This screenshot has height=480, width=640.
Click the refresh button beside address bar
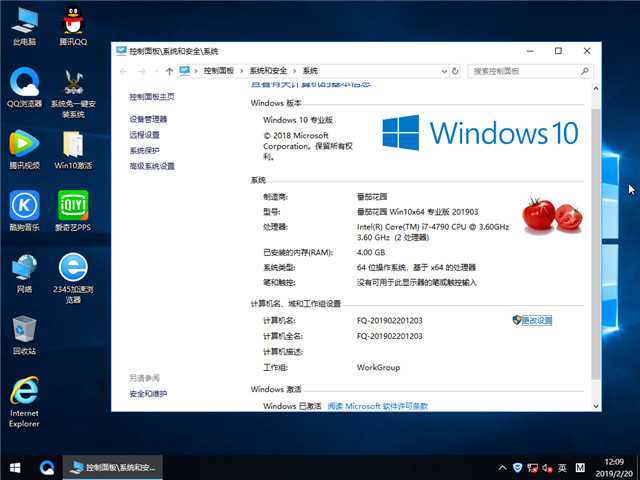click(x=457, y=71)
